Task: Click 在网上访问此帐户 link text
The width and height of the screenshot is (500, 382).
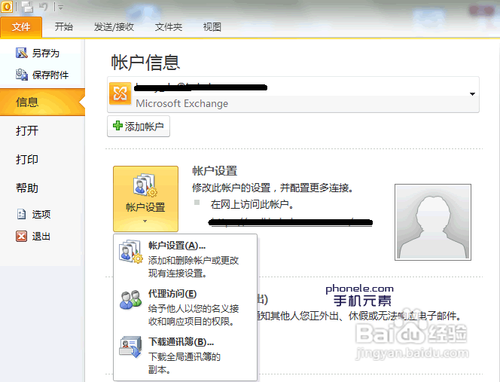Action: coord(252,204)
